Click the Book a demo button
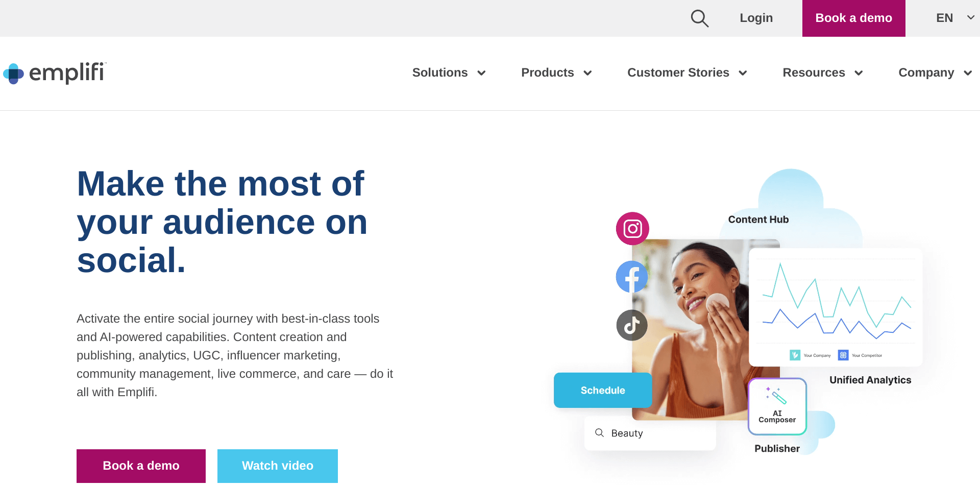 pos(141,466)
